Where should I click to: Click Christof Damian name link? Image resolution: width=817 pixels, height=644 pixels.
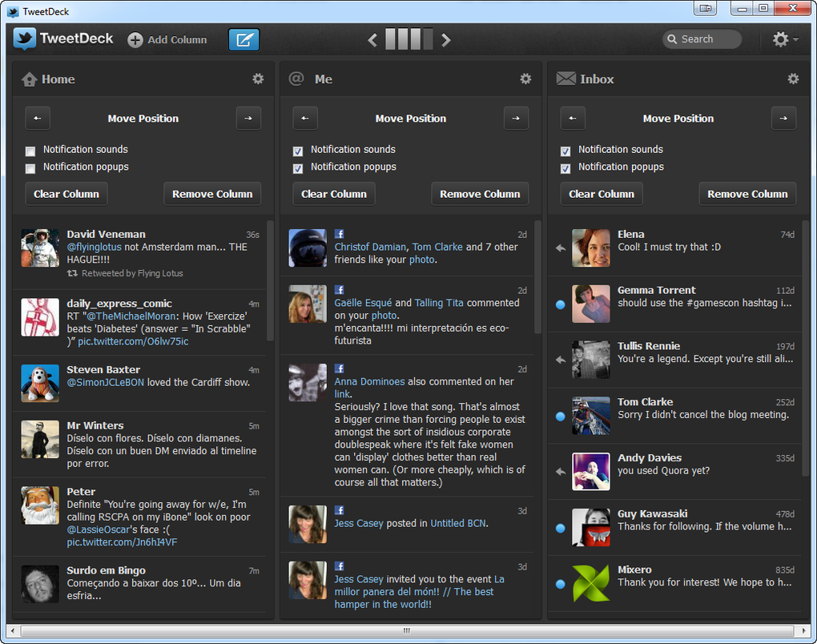tap(370, 247)
